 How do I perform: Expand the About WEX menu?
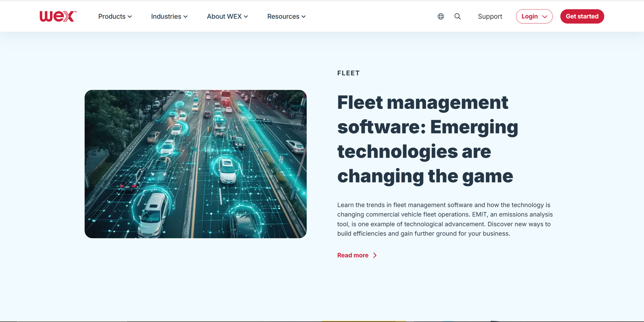click(227, 17)
